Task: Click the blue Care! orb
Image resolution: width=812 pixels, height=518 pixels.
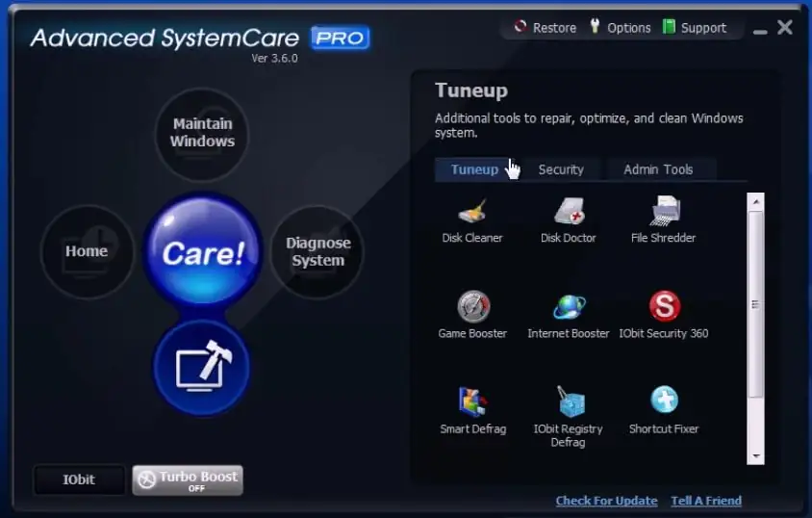Action: click(x=202, y=251)
